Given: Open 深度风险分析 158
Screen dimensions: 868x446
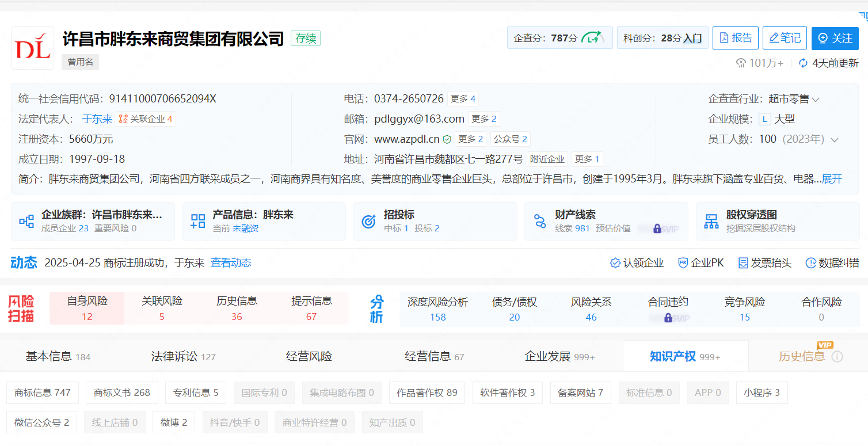Looking at the screenshot, I should pyautogui.click(x=438, y=309).
